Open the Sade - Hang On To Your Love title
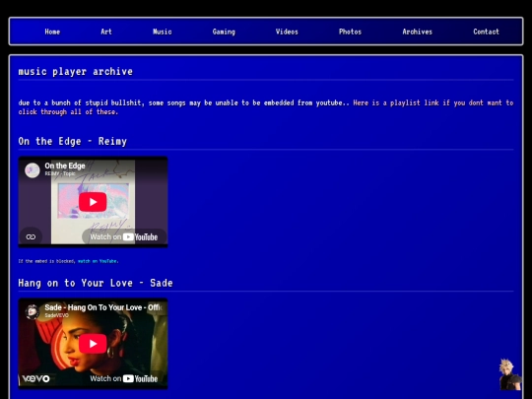The image size is (532, 399). (x=103, y=307)
